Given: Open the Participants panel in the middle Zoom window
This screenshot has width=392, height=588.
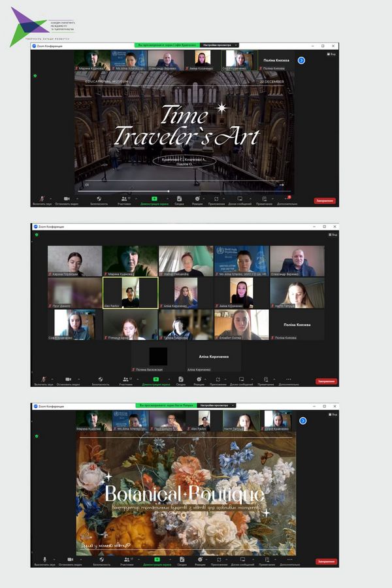Looking at the screenshot, I should (125, 379).
